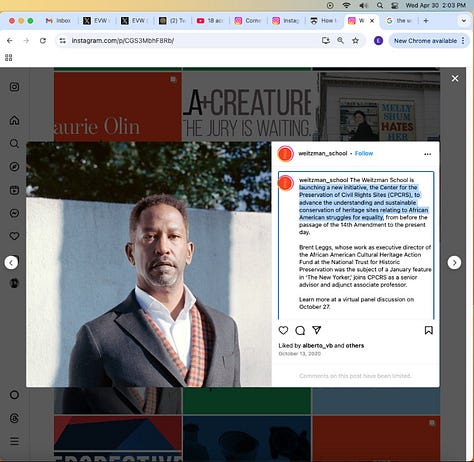
Task: Open a new tab with plus
Action: point(426,21)
